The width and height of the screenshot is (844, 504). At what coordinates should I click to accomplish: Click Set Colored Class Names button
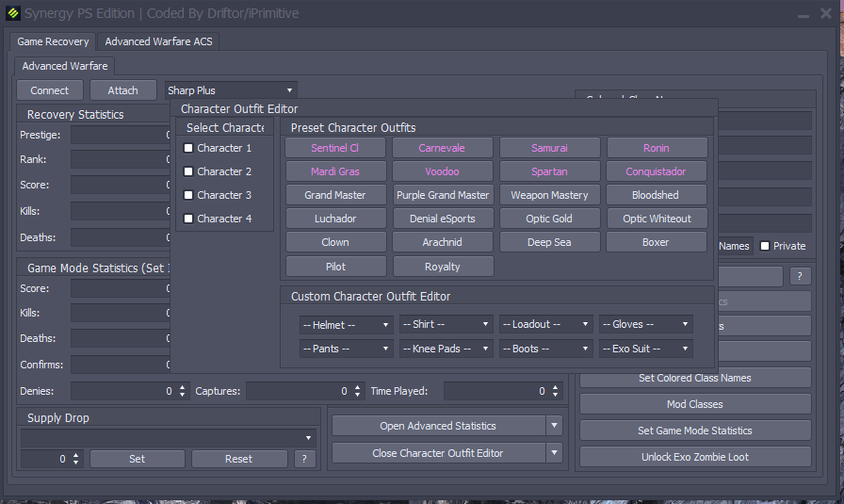[x=695, y=378]
